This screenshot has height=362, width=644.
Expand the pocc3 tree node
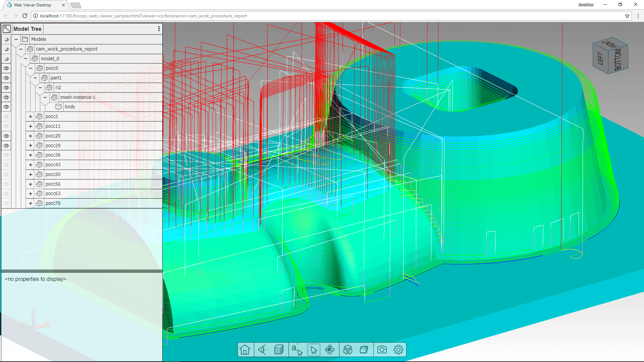point(31,117)
